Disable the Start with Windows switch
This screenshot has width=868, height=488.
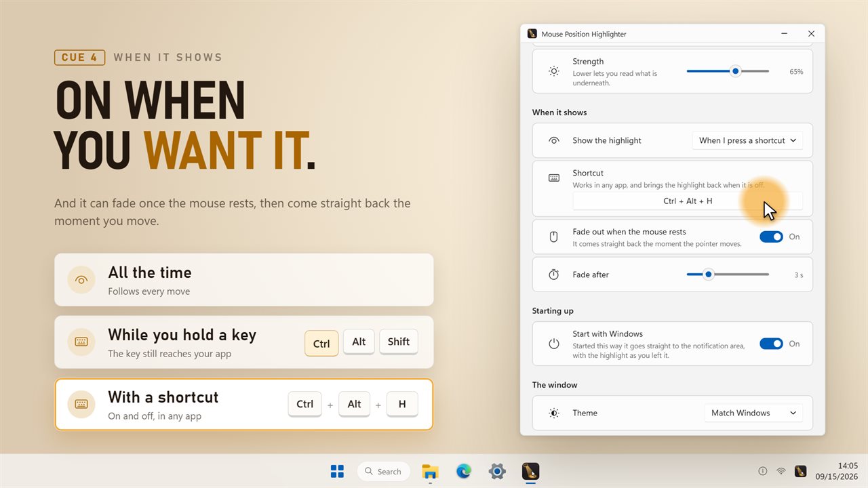point(771,344)
